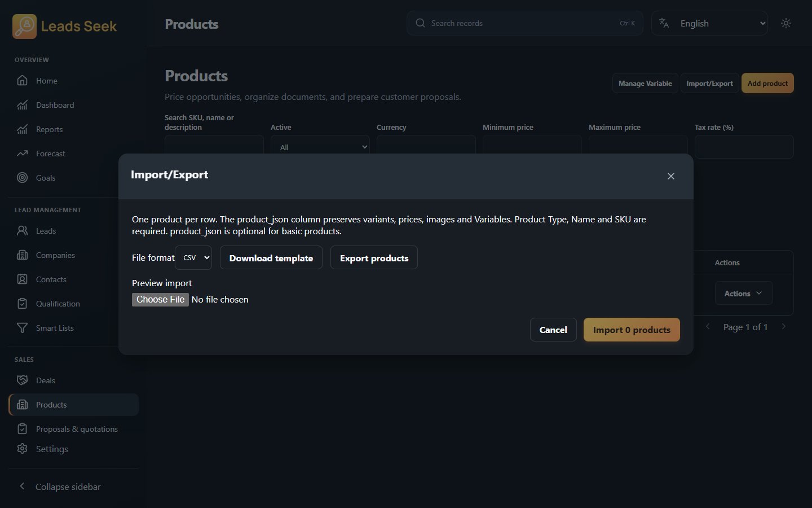Focus the Search records field
The width and height of the screenshot is (812, 508).
tap(525, 23)
